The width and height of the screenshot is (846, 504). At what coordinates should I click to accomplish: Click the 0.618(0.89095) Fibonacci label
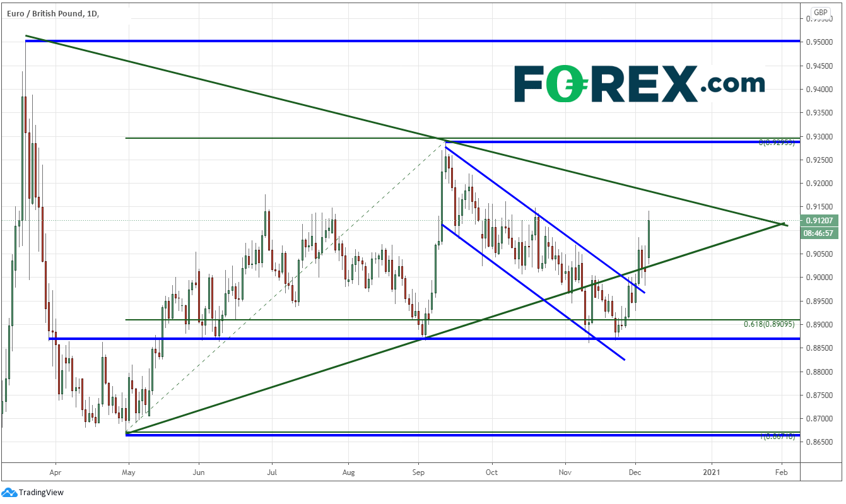770,324
